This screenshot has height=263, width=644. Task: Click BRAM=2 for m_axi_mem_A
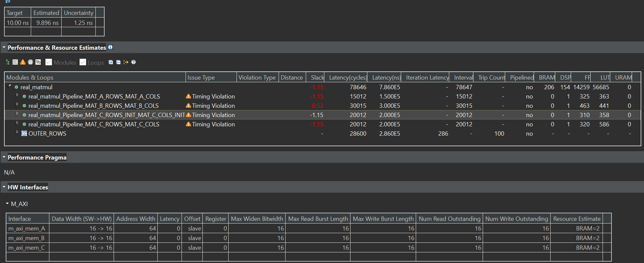click(588, 228)
